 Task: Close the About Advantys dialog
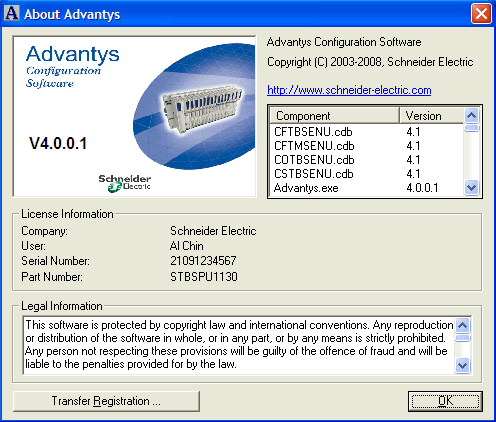[481, 14]
